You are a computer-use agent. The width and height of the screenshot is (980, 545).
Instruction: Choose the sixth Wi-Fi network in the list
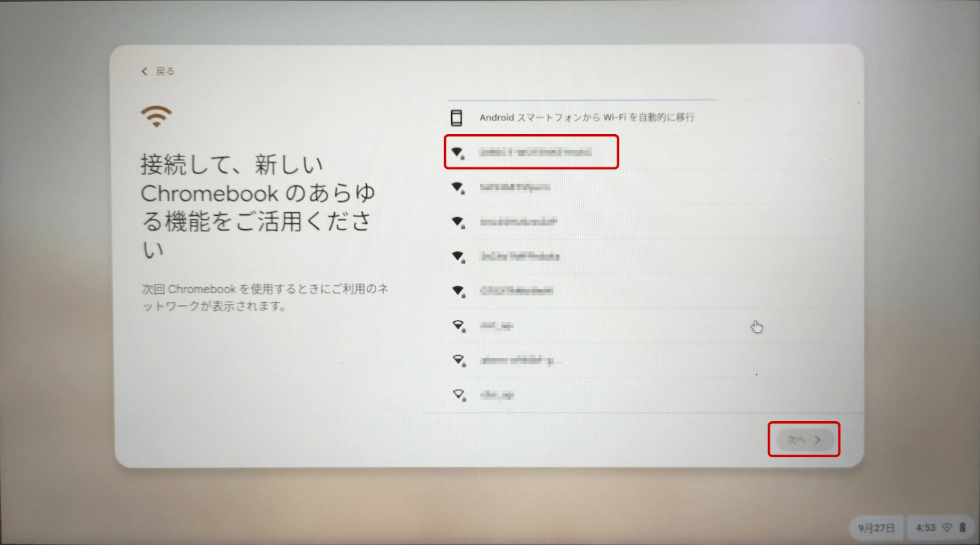pos(496,326)
